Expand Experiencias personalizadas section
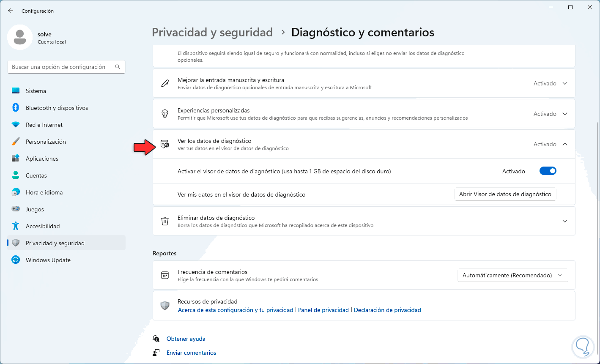The height and width of the screenshot is (364, 600). coord(565,114)
